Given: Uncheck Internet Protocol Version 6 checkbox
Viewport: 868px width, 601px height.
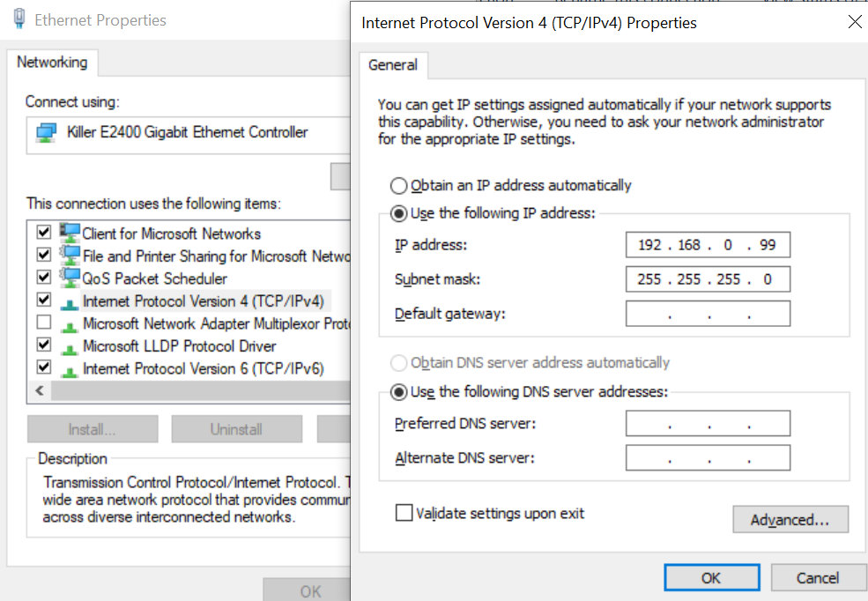Looking at the screenshot, I should [x=44, y=367].
